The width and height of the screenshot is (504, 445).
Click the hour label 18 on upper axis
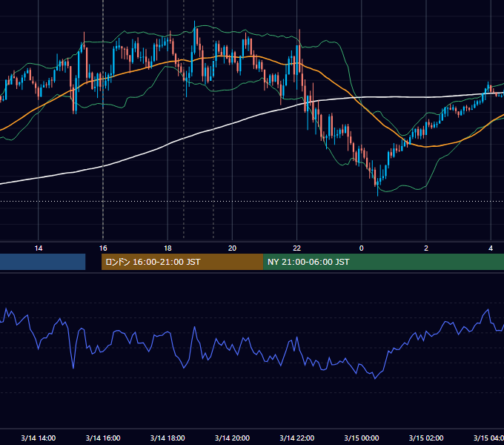point(168,248)
